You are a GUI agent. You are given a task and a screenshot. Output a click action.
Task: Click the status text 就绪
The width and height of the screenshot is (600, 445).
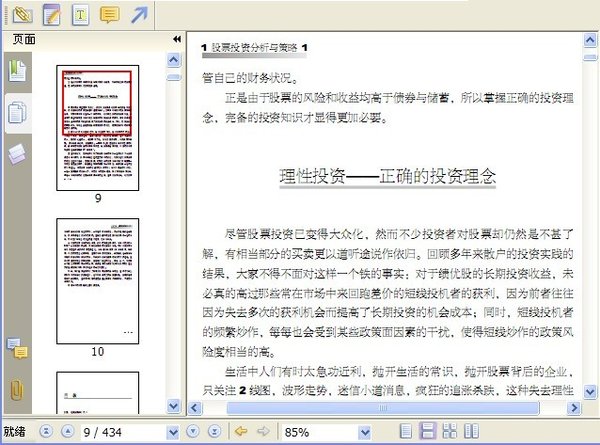tap(15, 432)
